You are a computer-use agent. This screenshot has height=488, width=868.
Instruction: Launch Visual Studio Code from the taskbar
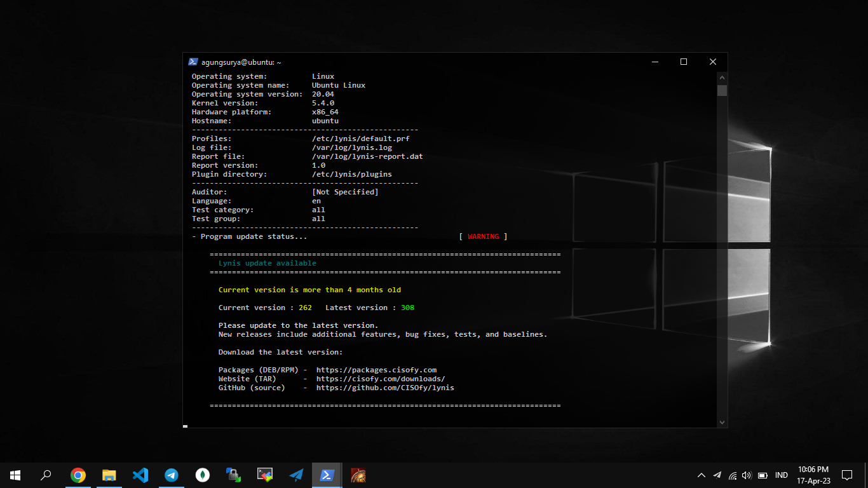(140, 475)
